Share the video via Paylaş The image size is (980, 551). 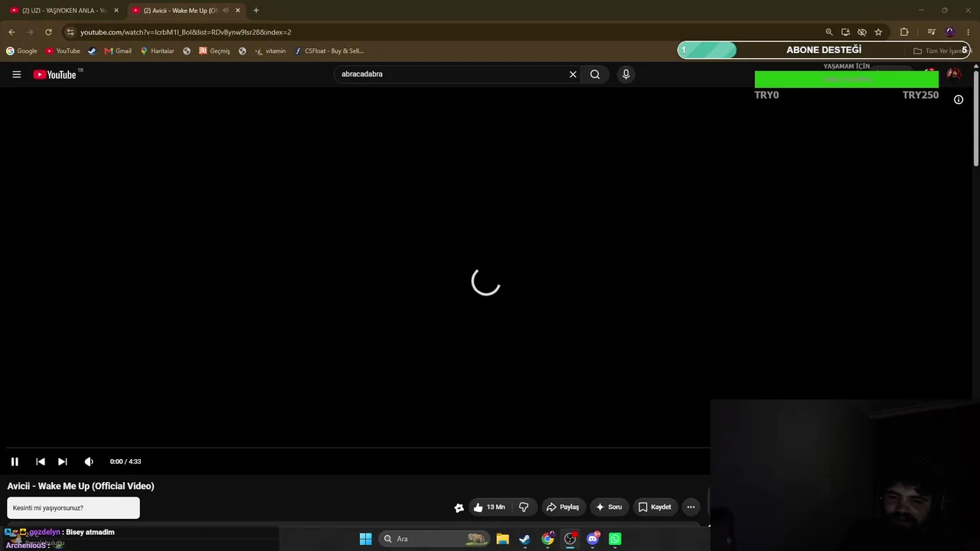tap(562, 507)
